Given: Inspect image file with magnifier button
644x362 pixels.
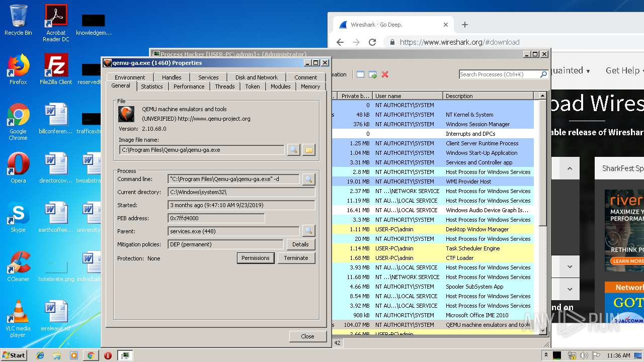Looking at the screenshot, I should (x=293, y=150).
